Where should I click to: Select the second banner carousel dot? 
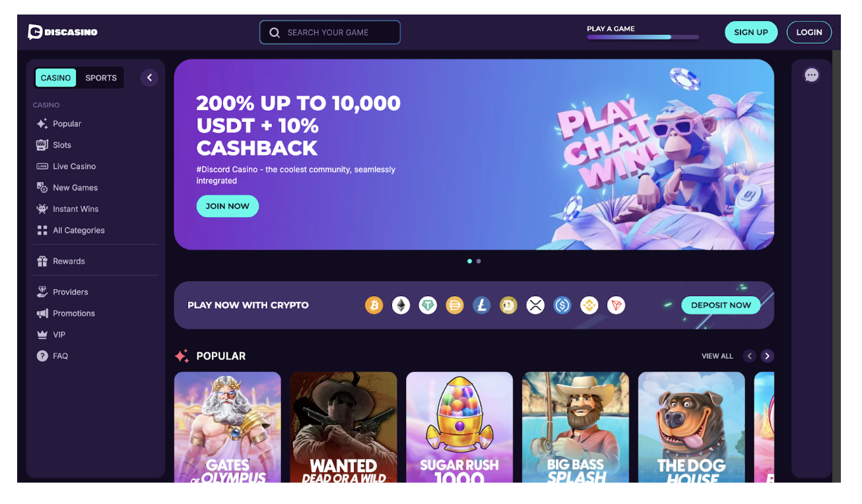point(479,261)
